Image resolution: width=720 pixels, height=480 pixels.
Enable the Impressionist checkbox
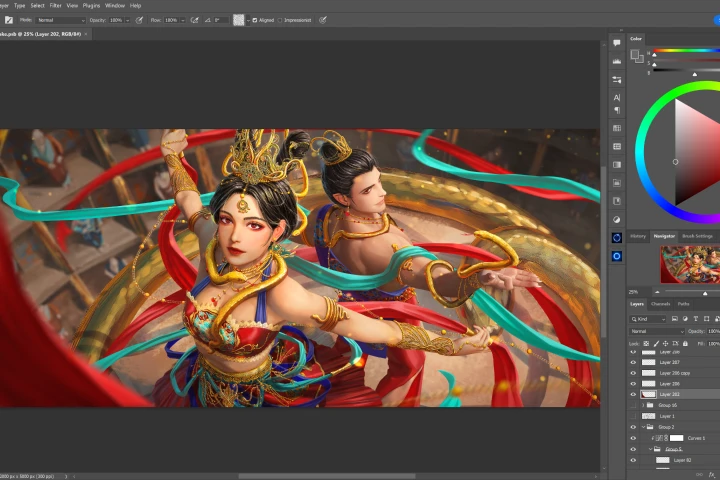click(x=280, y=20)
